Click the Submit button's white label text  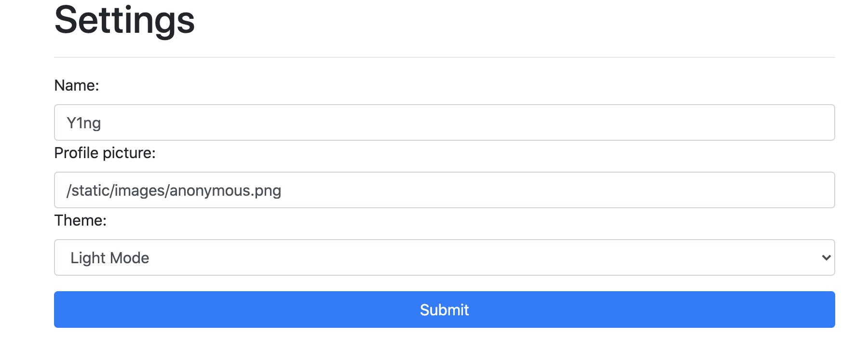point(444,310)
